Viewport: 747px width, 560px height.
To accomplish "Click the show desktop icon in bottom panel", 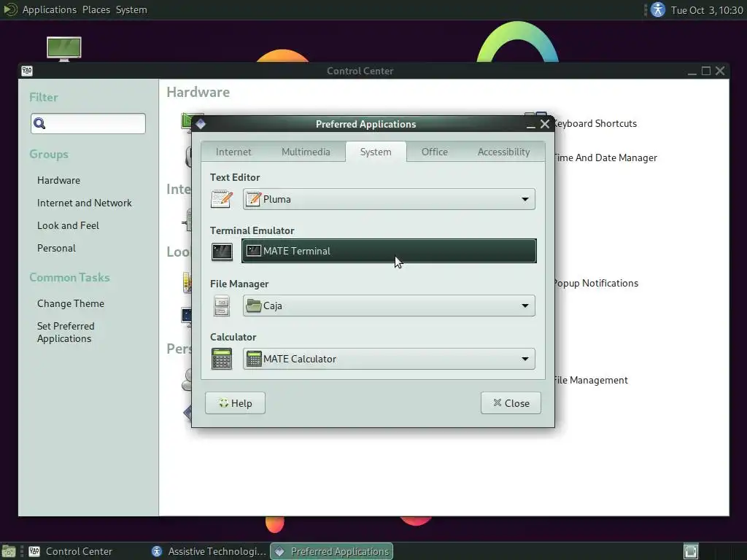I will [x=9, y=551].
